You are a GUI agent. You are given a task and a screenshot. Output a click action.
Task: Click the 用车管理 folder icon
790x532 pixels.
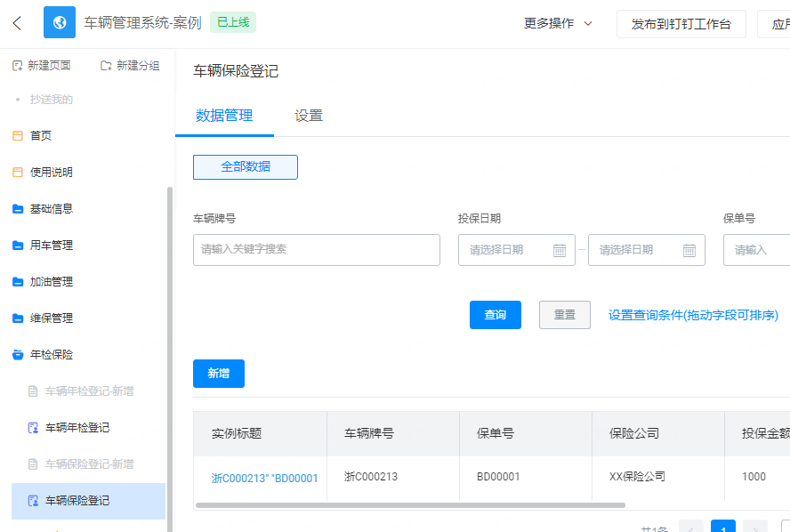pos(18,246)
